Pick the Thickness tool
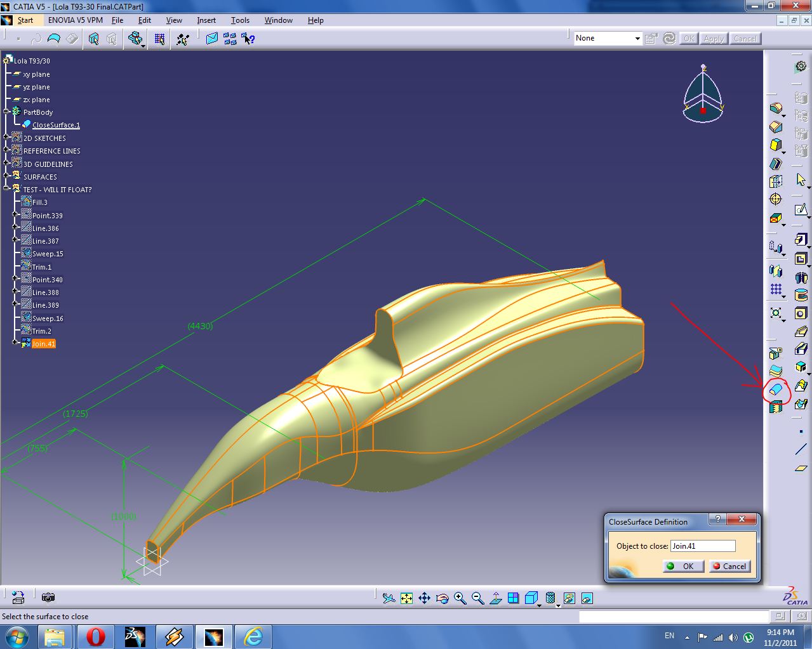 pyautogui.click(x=776, y=181)
